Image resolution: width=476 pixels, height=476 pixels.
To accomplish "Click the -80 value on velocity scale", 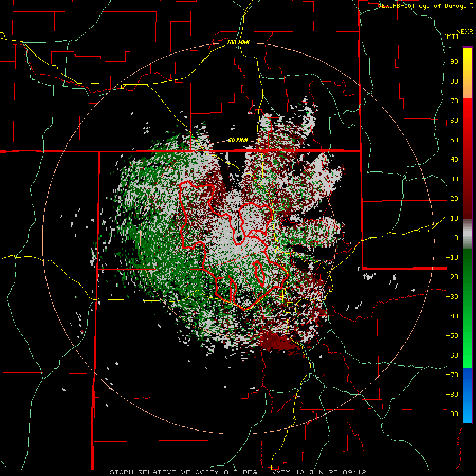I will click(452, 395).
